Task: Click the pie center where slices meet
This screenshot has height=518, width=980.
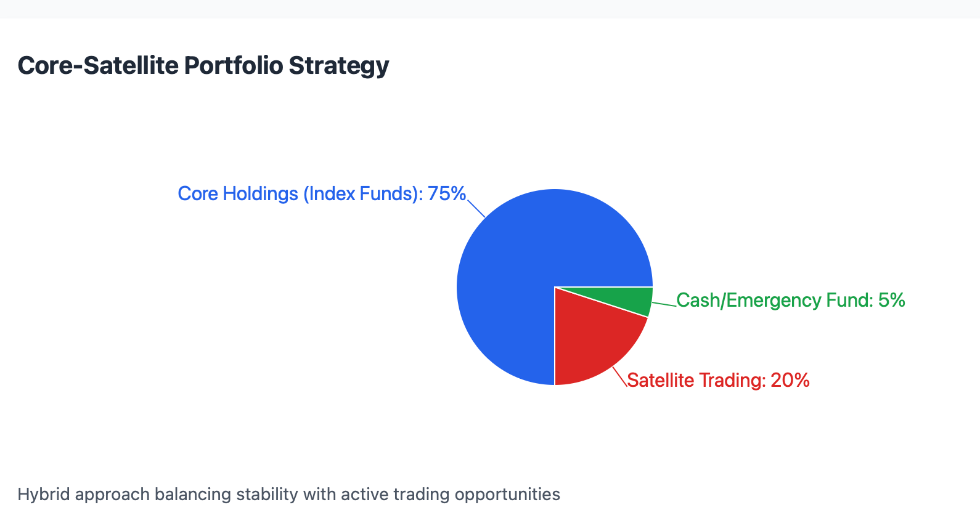Action: [555, 287]
